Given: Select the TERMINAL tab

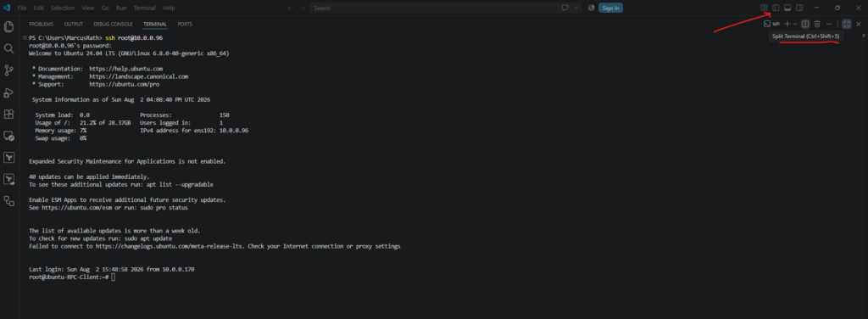Looking at the screenshot, I should 155,25.
